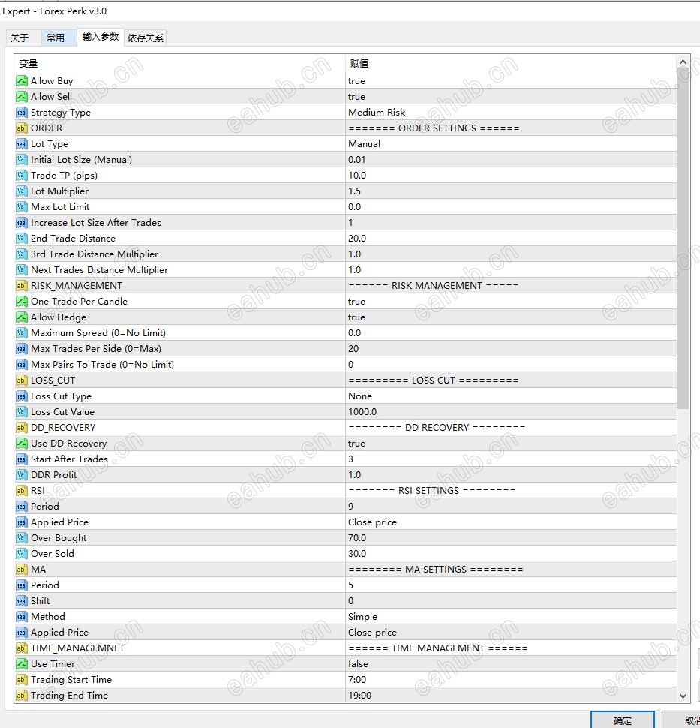Click the double icon beside Maximum Spread
The width and height of the screenshot is (700, 728).
[x=21, y=333]
